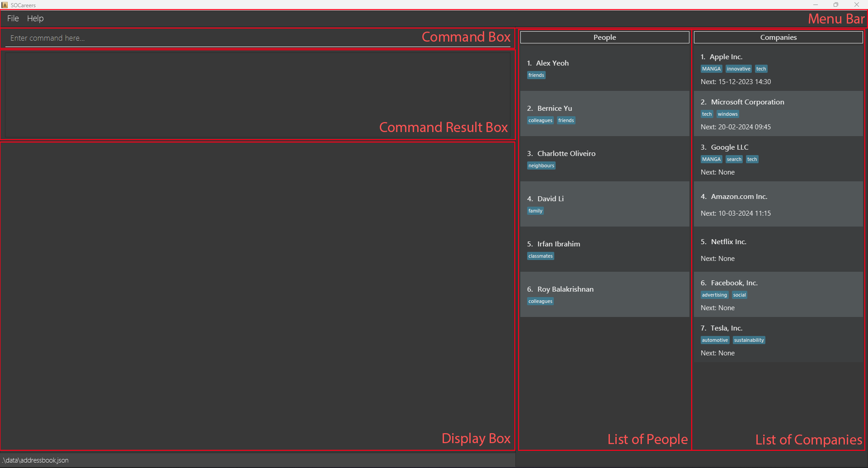Screen dimensions: 868x468
Task: Click the 'sustainability' tag on Tesla, Inc.
Action: click(x=749, y=340)
